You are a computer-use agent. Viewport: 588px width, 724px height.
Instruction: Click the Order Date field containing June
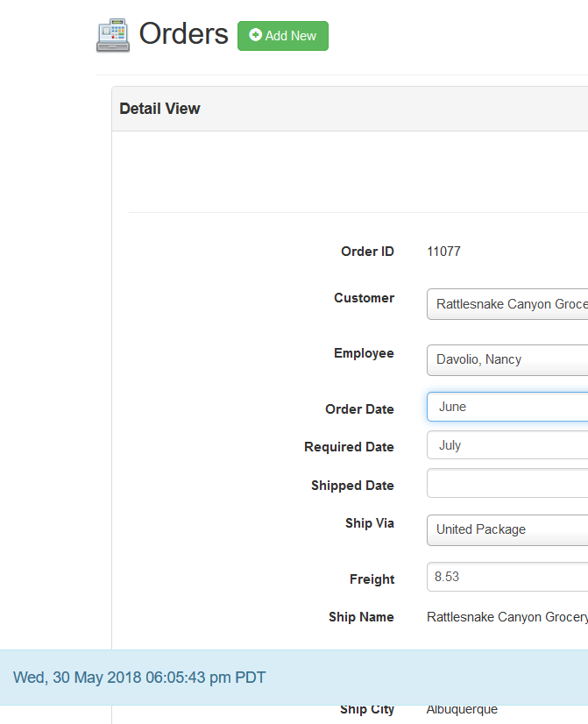point(508,407)
